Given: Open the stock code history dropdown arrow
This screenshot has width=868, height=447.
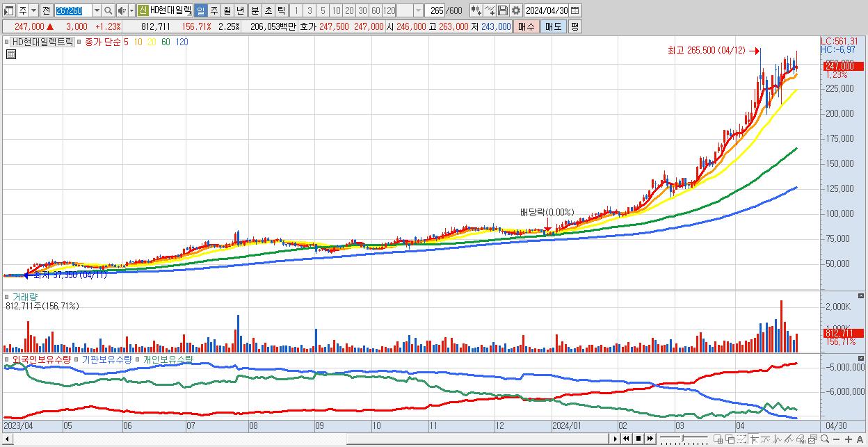Looking at the screenshot, I should pos(97,10).
